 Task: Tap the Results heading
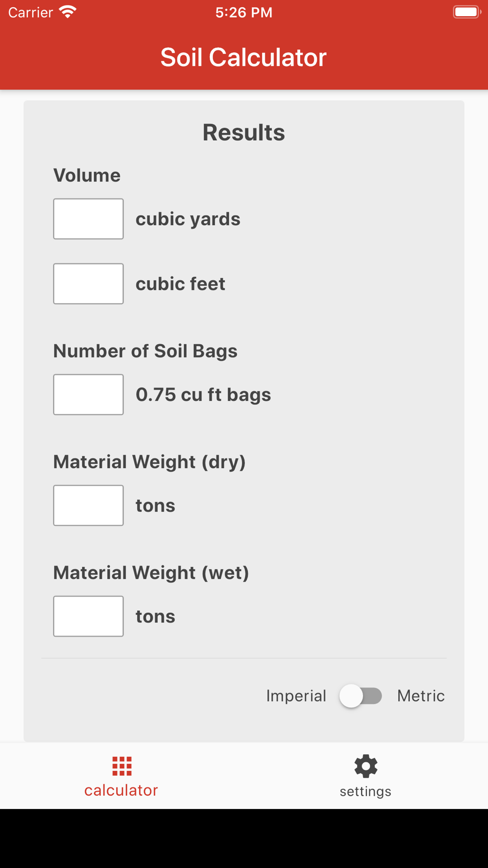[244, 132]
